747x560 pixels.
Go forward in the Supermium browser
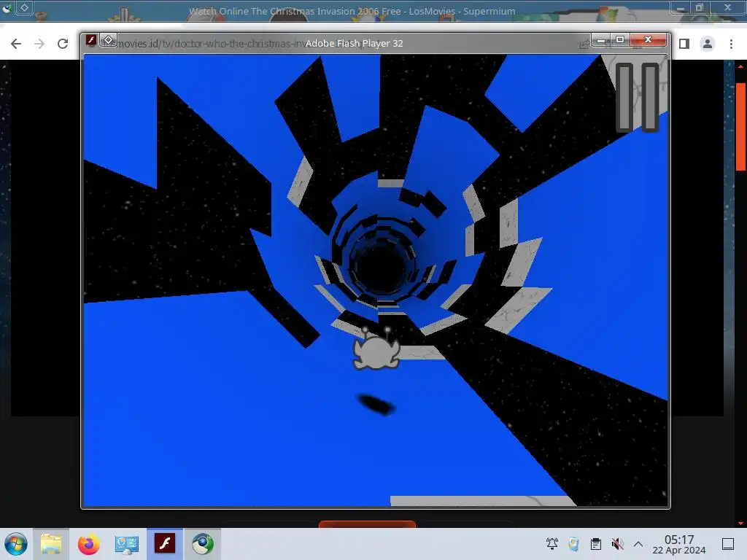tap(39, 44)
